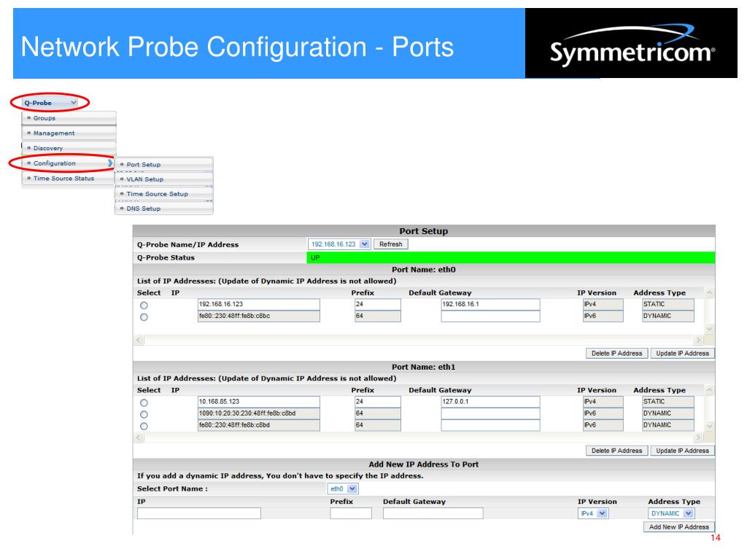Click the eth1 list scroll-up arrow

click(x=709, y=390)
